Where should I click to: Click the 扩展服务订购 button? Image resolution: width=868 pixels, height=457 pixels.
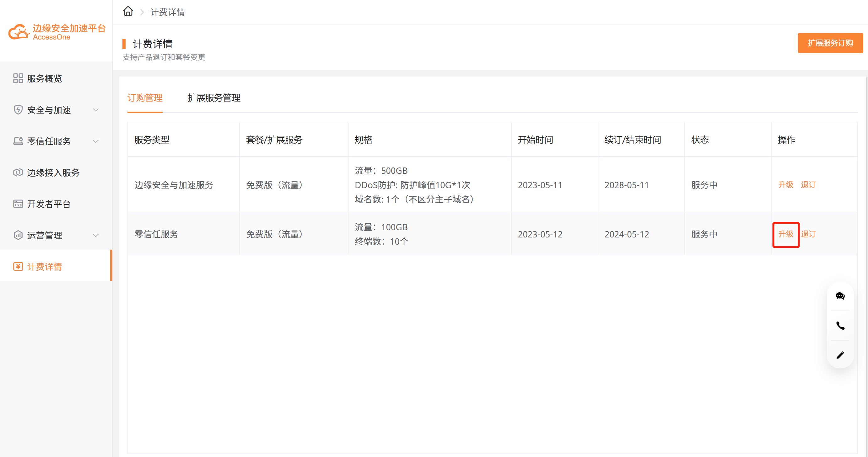(x=830, y=43)
